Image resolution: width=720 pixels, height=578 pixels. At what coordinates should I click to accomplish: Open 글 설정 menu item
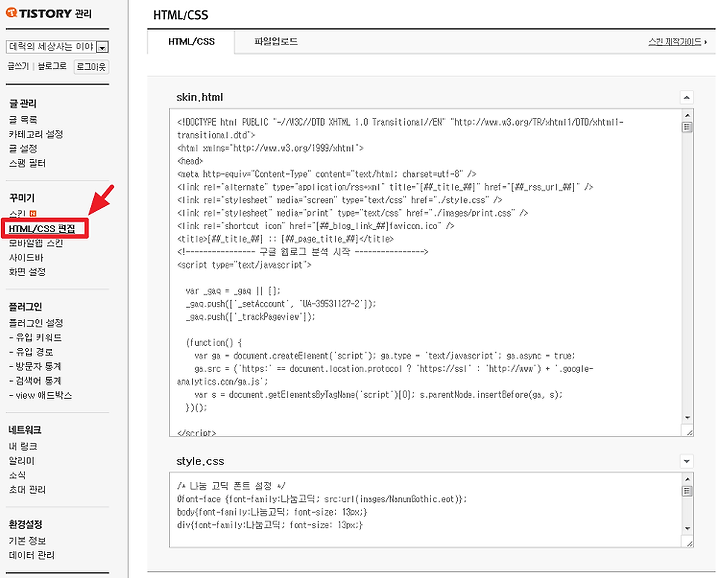(x=23, y=148)
